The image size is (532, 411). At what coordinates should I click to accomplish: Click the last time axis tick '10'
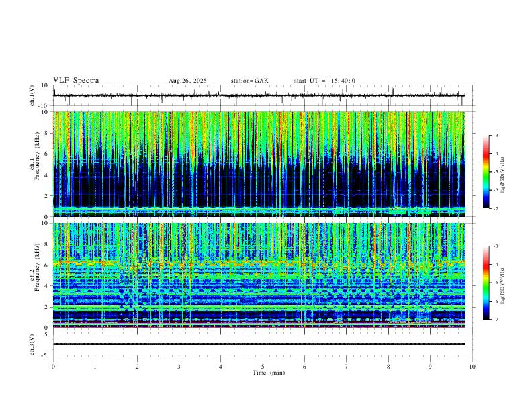click(472, 367)
